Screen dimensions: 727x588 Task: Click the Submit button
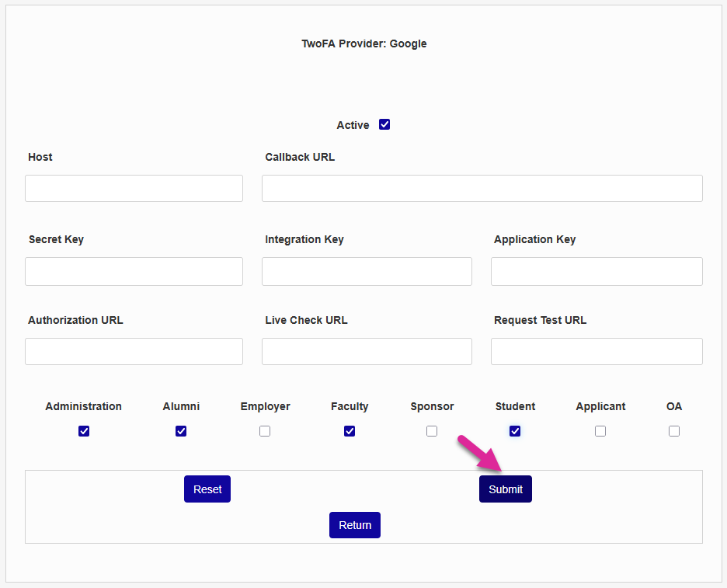506,489
